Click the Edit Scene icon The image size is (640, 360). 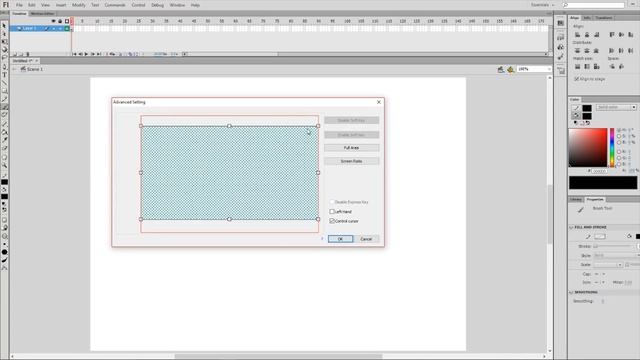tap(501, 69)
